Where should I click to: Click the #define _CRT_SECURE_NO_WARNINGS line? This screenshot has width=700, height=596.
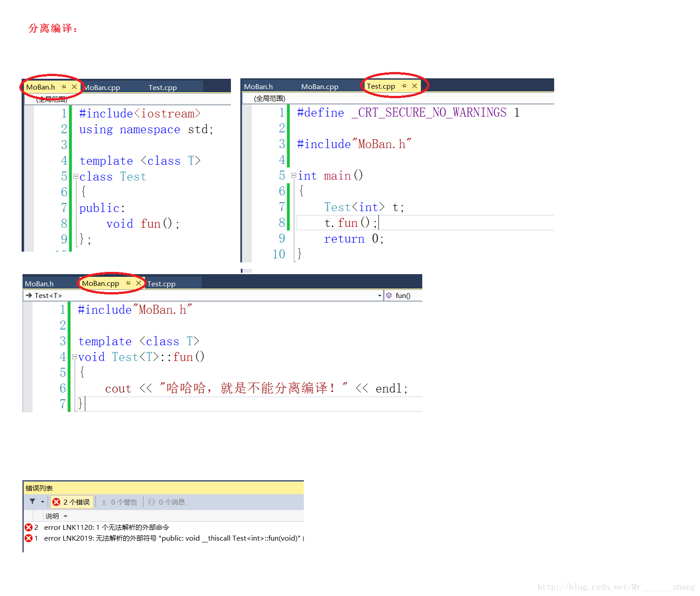[x=408, y=113]
